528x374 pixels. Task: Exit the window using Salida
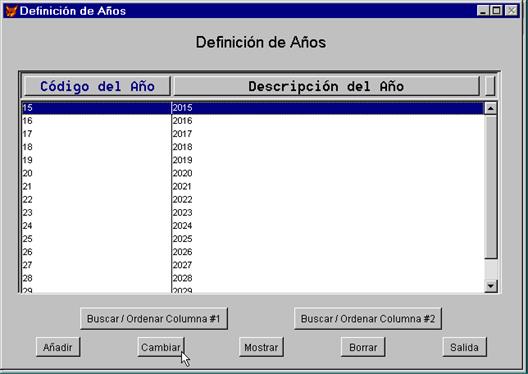[x=464, y=347]
